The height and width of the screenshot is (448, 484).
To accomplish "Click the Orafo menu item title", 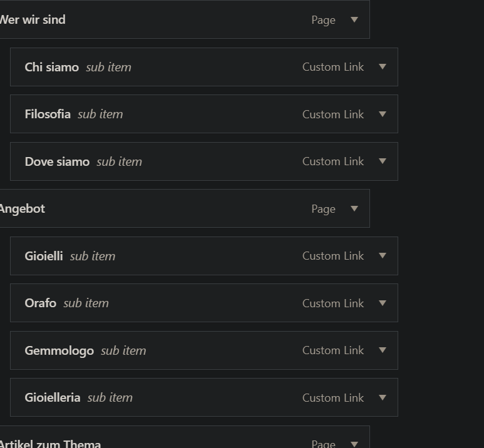I will coord(41,303).
